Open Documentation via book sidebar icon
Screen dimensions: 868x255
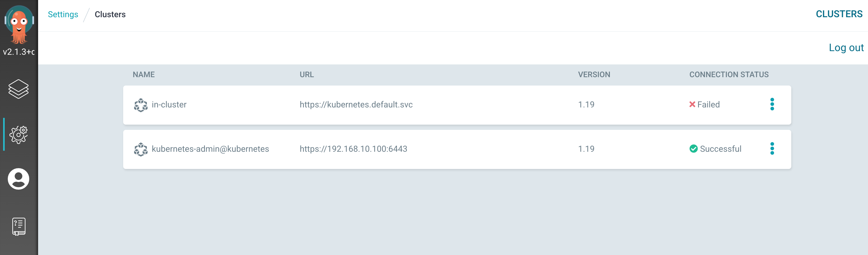click(x=19, y=226)
